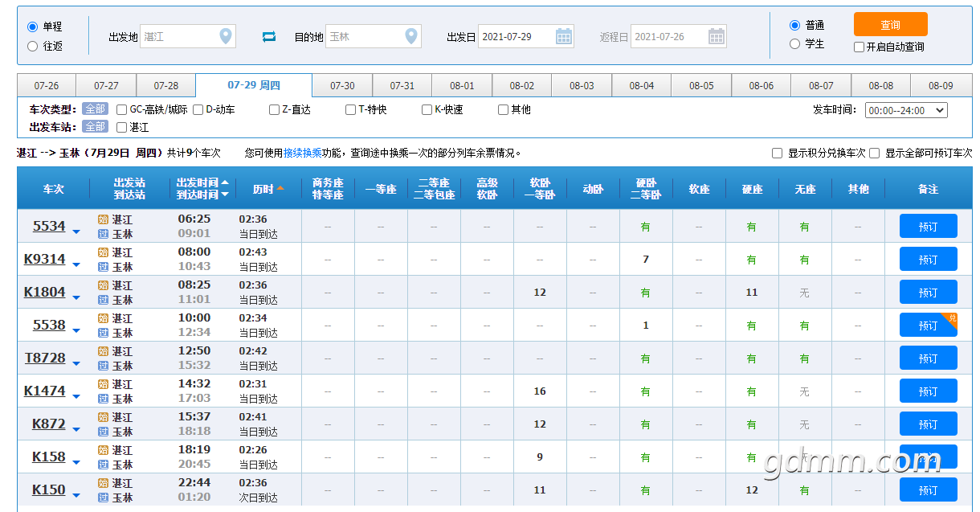Click the orange 查询 search button
Viewport: 980px width, 512px height.
890,24
